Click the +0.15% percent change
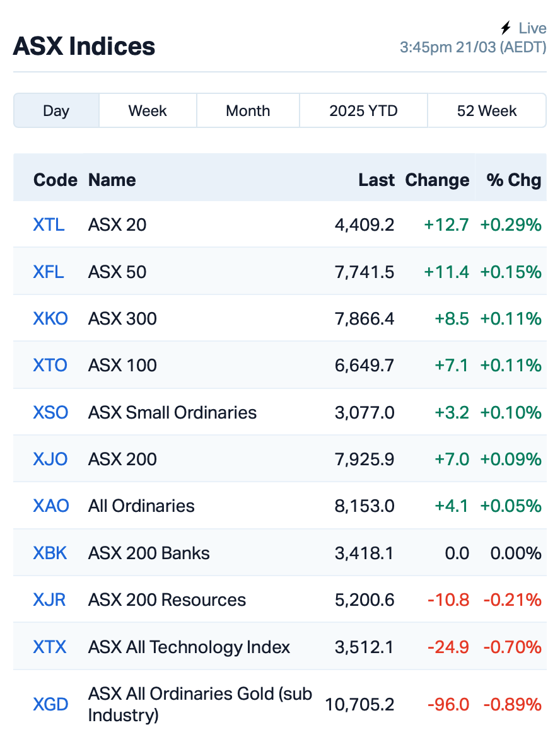 (x=511, y=272)
